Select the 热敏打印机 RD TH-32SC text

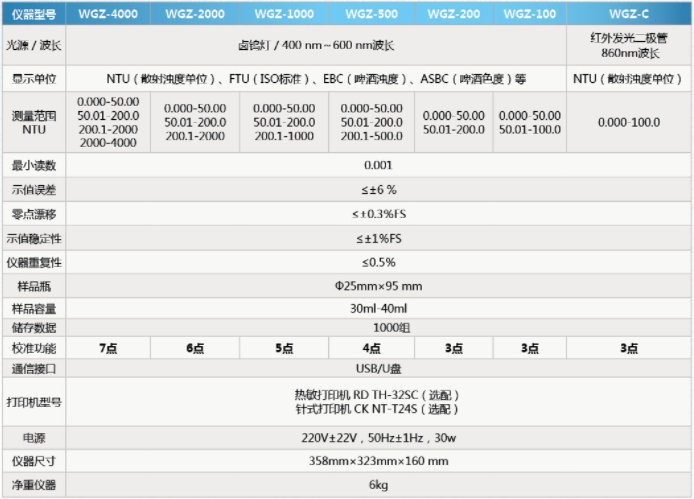pos(378,395)
